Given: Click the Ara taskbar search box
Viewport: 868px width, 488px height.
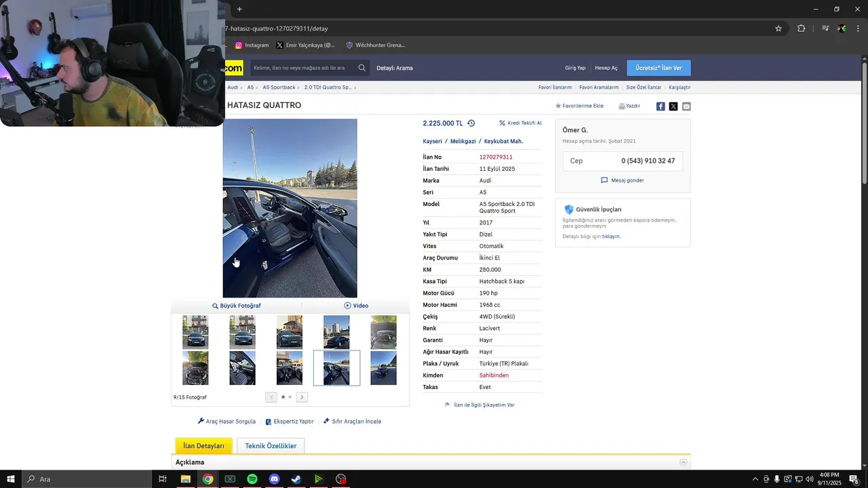Looking at the screenshot, I should point(87,479).
